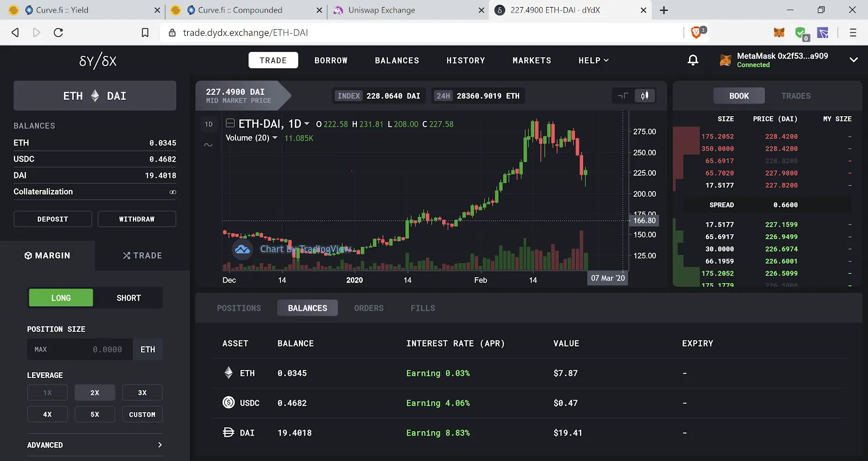This screenshot has height=461, width=868.
Task: Open the Volume (20) indicator dropdown
Action: [x=275, y=138]
